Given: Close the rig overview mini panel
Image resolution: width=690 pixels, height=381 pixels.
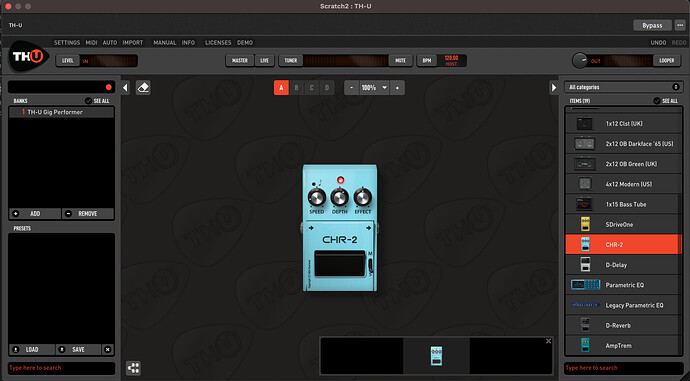Looking at the screenshot, I should 548,341.
